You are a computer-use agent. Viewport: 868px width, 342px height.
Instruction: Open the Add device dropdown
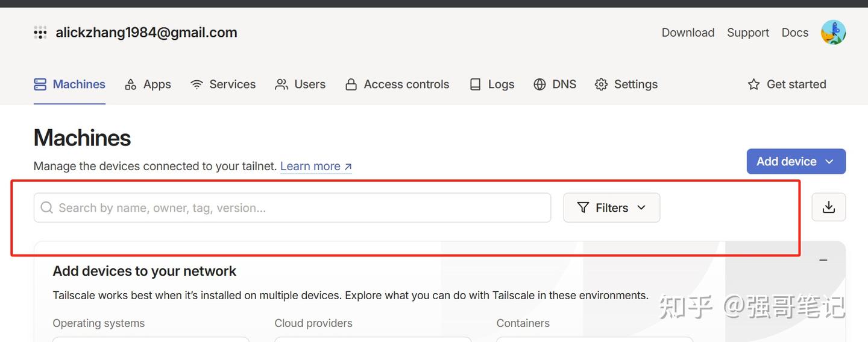coord(796,162)
